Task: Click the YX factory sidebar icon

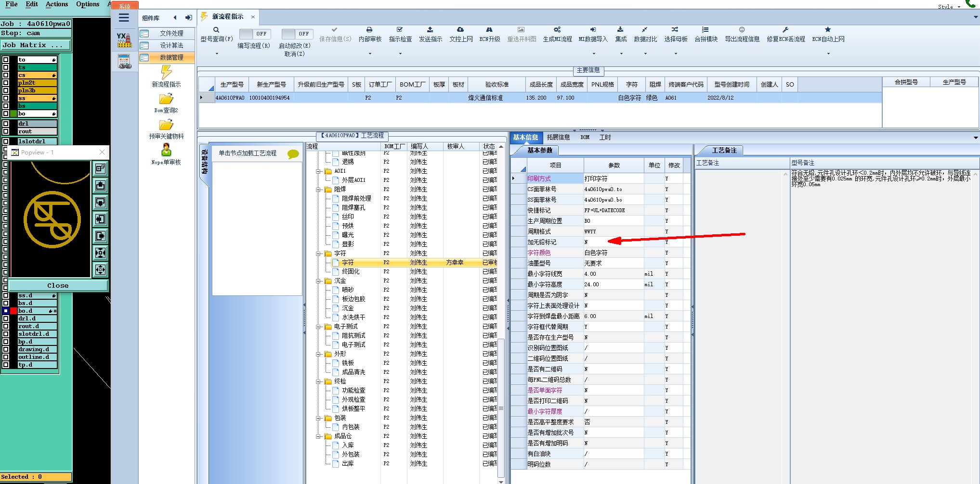Action: click(124, 40)
